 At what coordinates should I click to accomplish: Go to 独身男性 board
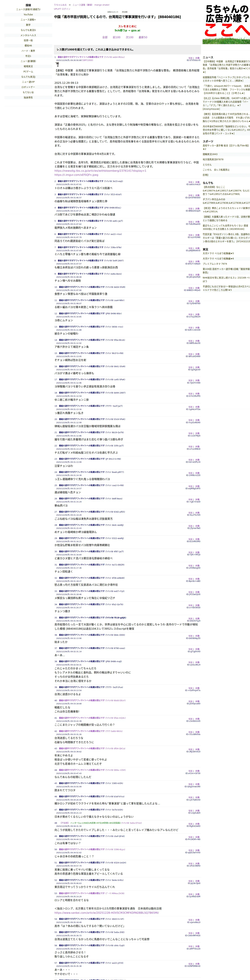(x=28, y=97)
